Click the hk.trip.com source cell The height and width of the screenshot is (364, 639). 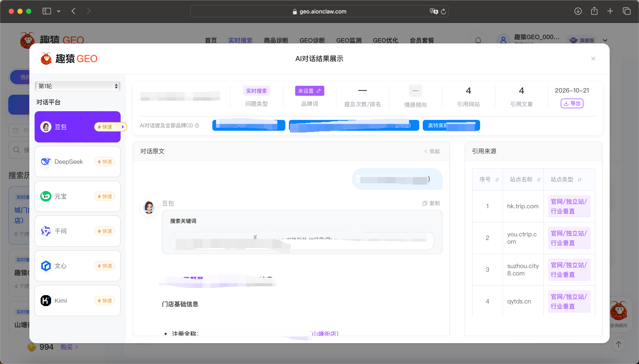(x=523, y=206)
